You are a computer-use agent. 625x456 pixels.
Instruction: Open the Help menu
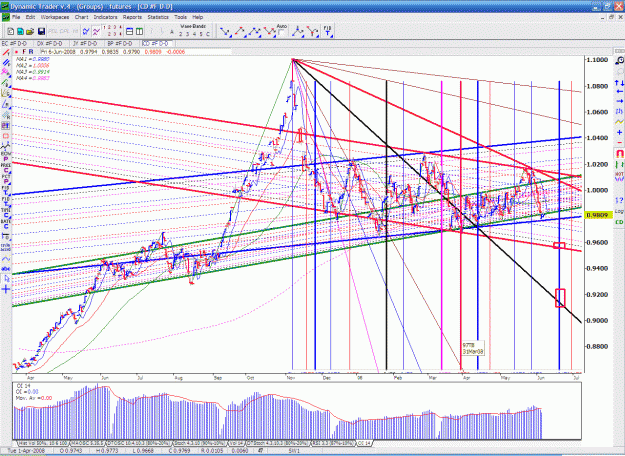click(x=198, y=18)
